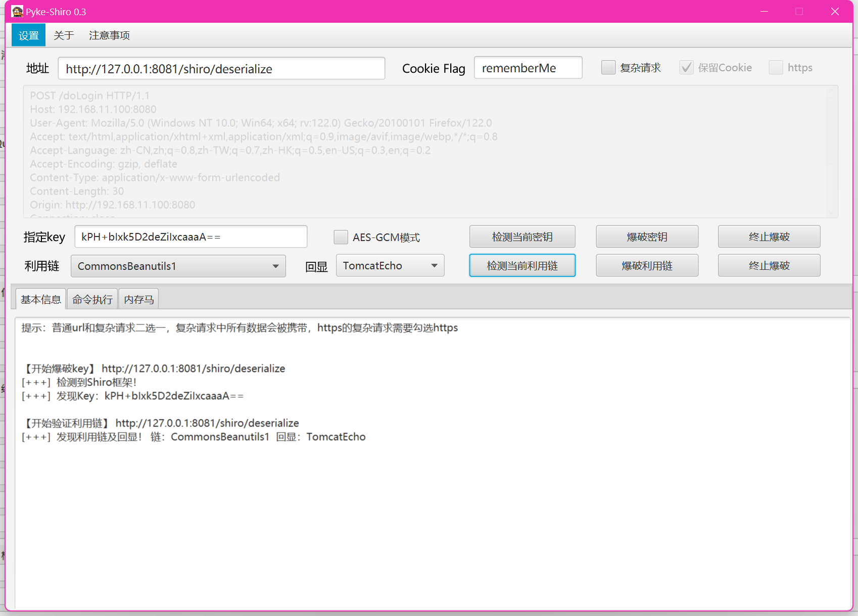Toggle the 保留Cookie checkbox
Image resolution: width=858 pixels, height=616 pixels.
(686, 68)
